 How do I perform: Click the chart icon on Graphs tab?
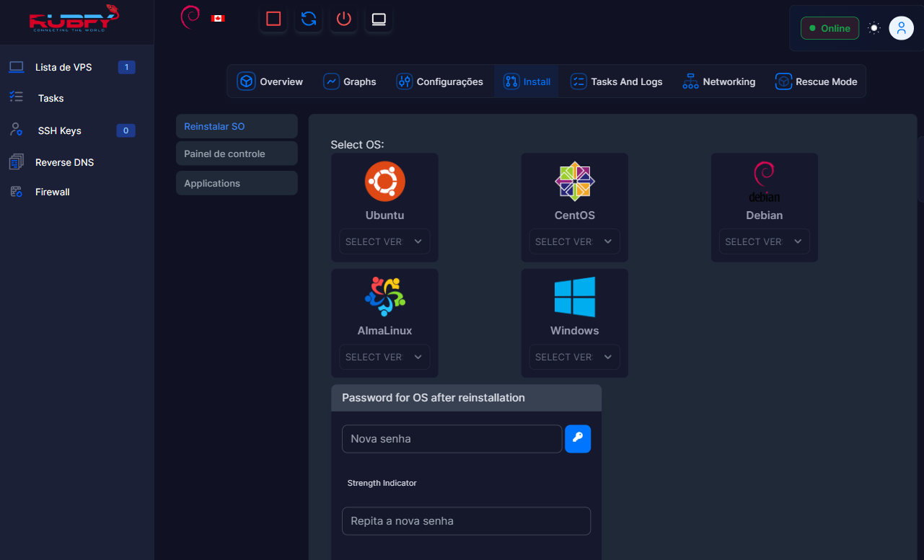(331, 81)
